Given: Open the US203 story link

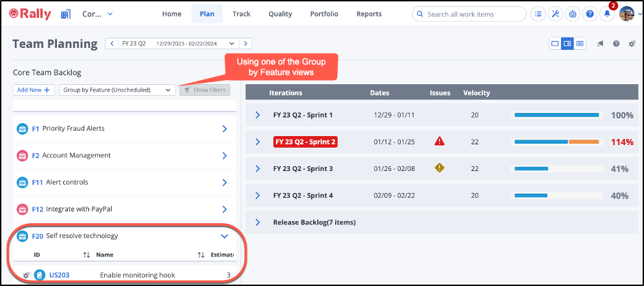Looking at the screenshot, I should [x=59, y=275].
